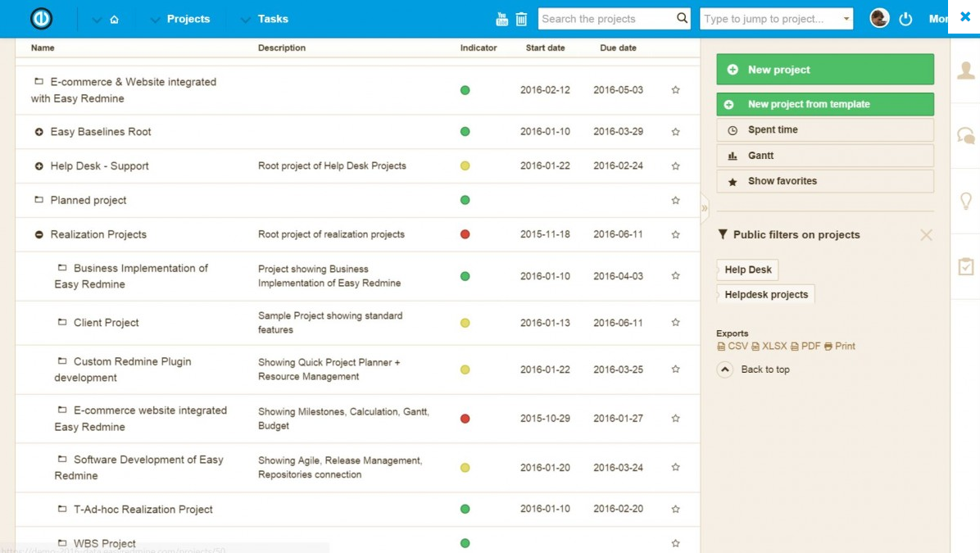Image resolution: width=980 pixels, height=553 pixels.
Task: Click New project from template button
Action: coord(825,104)
